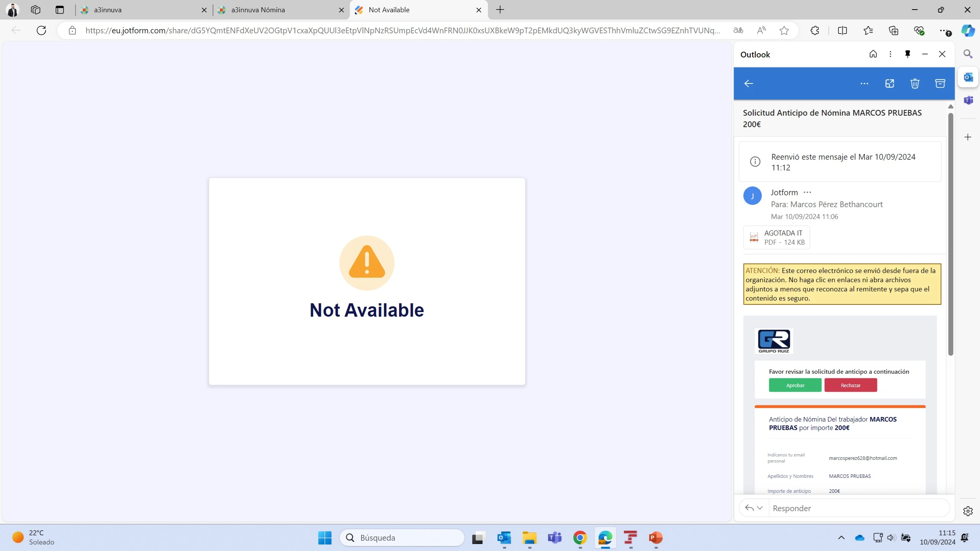The image size is (980, 551).
Task: Pin the Outlook sidebar panel
Action: click(907, 54)
